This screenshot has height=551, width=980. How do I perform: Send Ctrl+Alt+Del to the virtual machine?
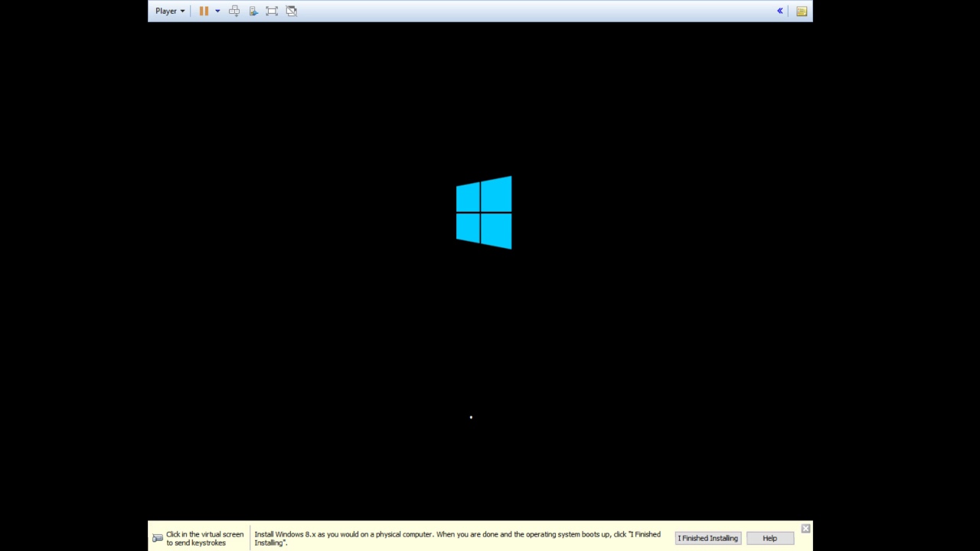234,11
